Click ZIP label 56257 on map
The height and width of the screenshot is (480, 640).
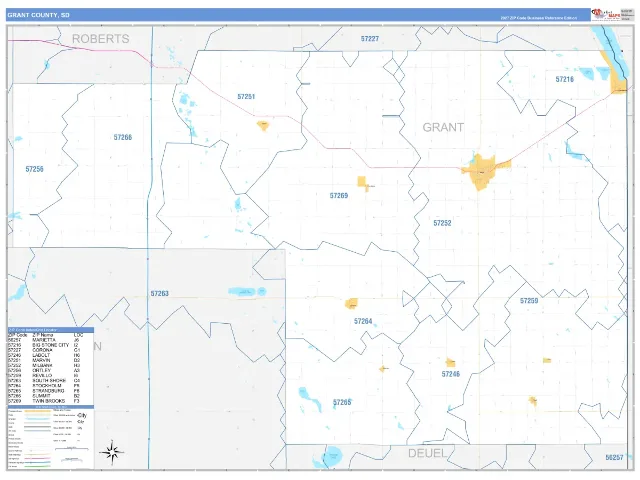point(614,457)
